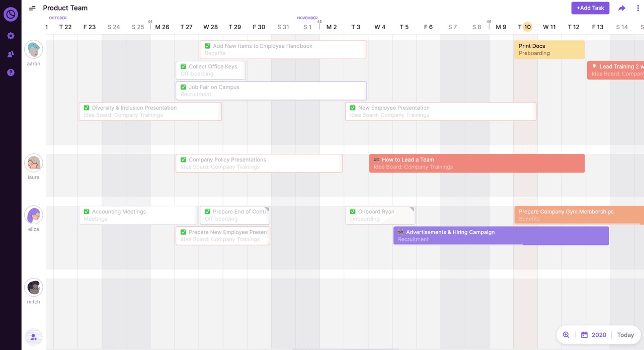The width and height of the screenshot is (644, 350).
Task: Click the flame icon on How to Lead a Team
Action: pyautogui.click(x=375, y=159)
